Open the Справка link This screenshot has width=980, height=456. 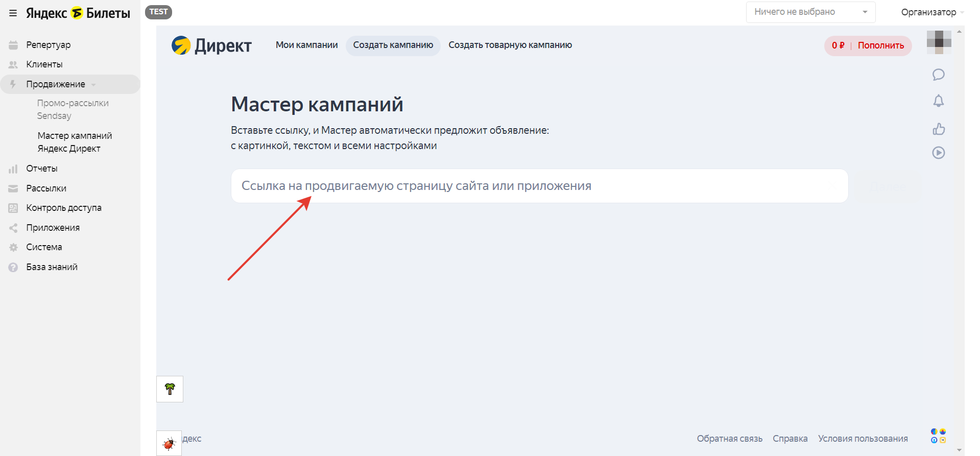790,439
